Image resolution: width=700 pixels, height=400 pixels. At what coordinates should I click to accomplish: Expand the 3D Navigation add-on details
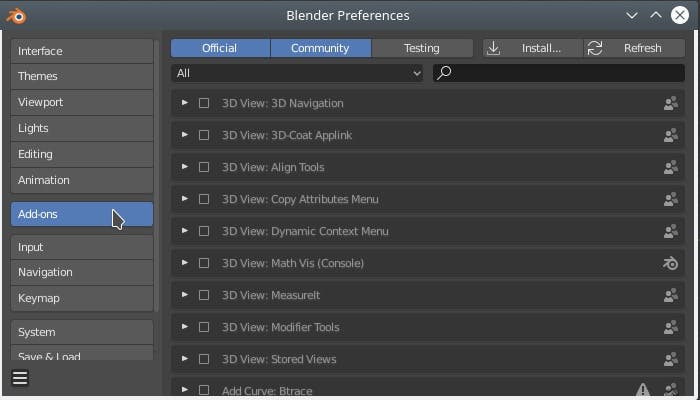[x=184, y=103]
